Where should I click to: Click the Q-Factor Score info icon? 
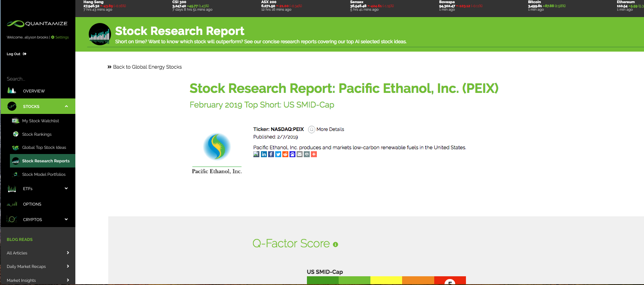[x=335, y=245]
